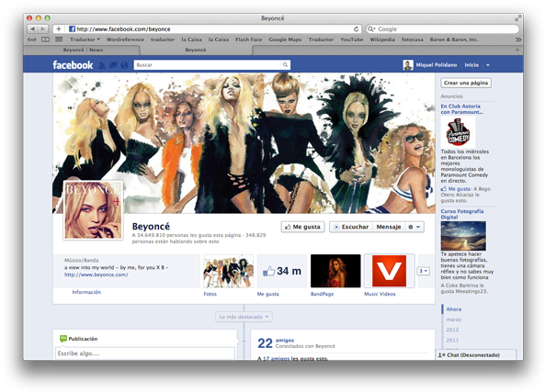Like the page with Me gusta button
Viewport: 545px width, 392px height.
coord(302,227)
